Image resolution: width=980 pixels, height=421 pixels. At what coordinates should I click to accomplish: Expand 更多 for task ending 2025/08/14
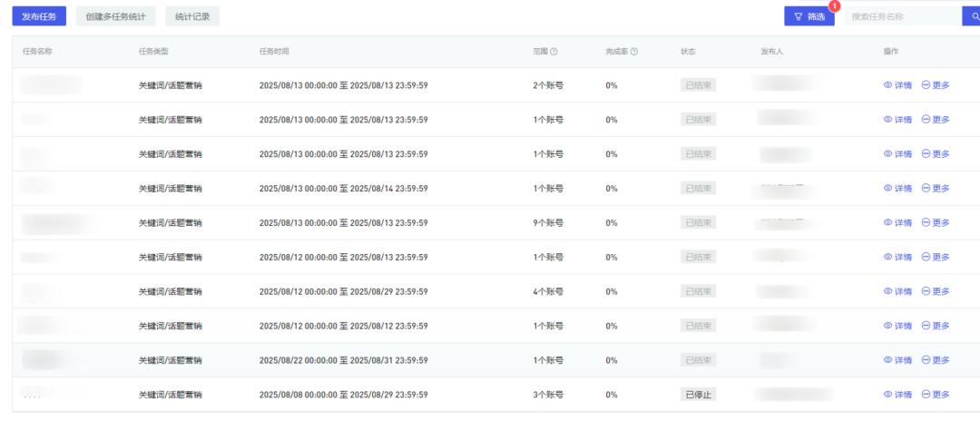click(x=936, y=189)
